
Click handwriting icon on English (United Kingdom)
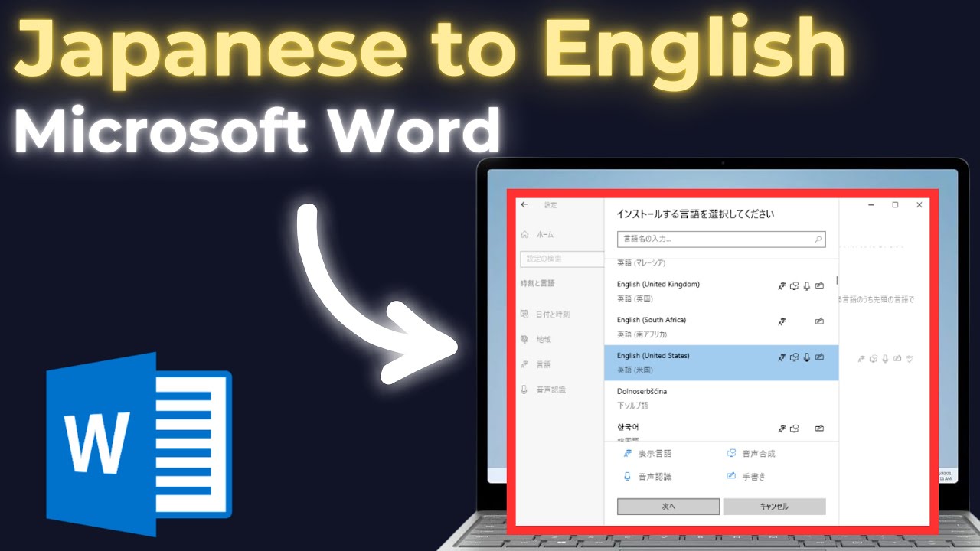click(819, 285)
